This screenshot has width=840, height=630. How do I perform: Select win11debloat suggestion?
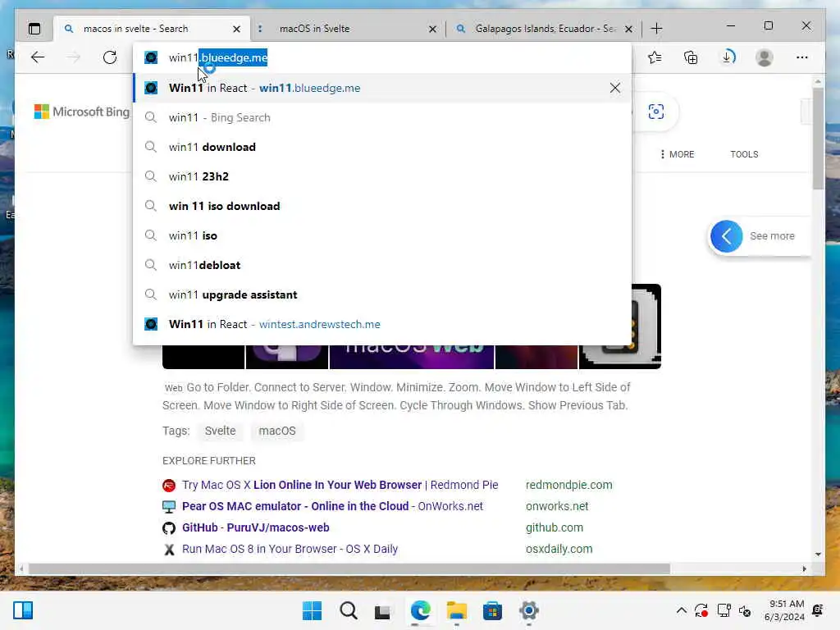[382, 265]
